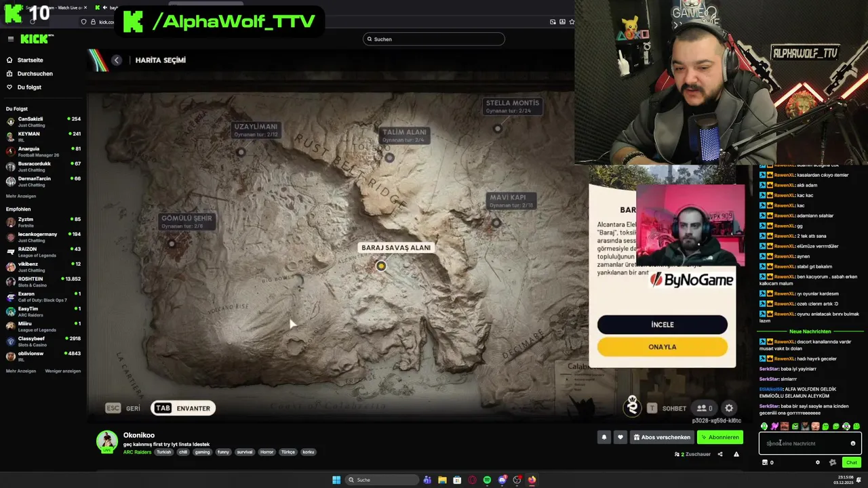Focus the Suchen search field
Screen dimensions: 868x488
(x=434, y=39)
